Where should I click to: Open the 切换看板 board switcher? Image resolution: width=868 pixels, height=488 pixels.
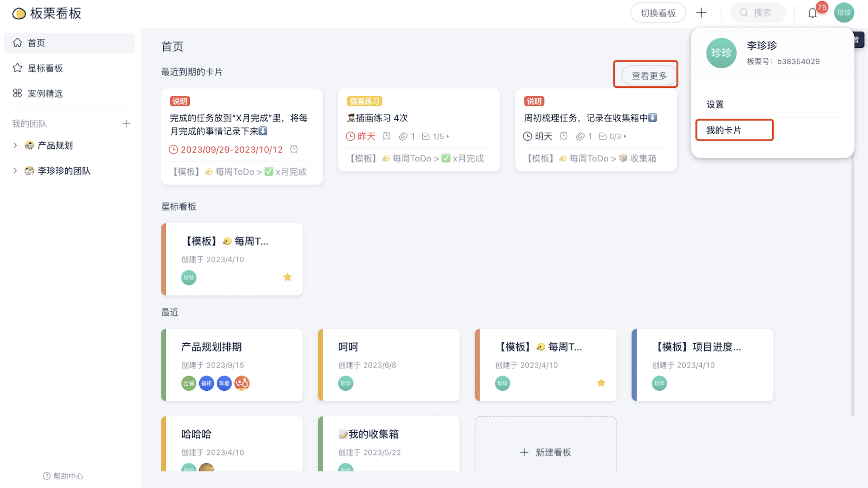pyautogui.click(x=658, y=13)
